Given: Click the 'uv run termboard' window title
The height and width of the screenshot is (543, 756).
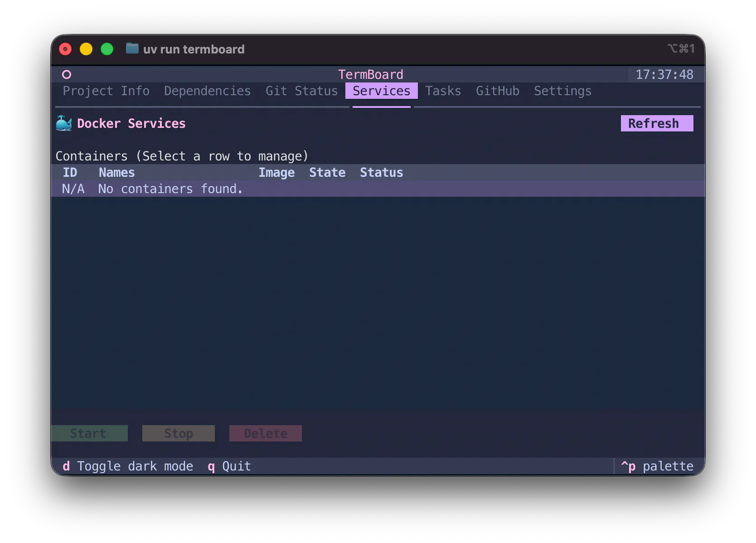Looking at the screenshot, I should click(194, 49).
